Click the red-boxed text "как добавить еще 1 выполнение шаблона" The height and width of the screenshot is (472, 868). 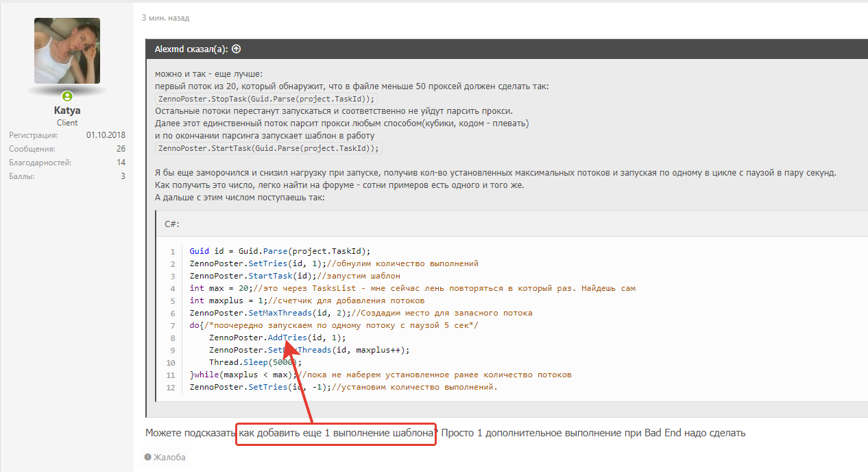[336, 434]
